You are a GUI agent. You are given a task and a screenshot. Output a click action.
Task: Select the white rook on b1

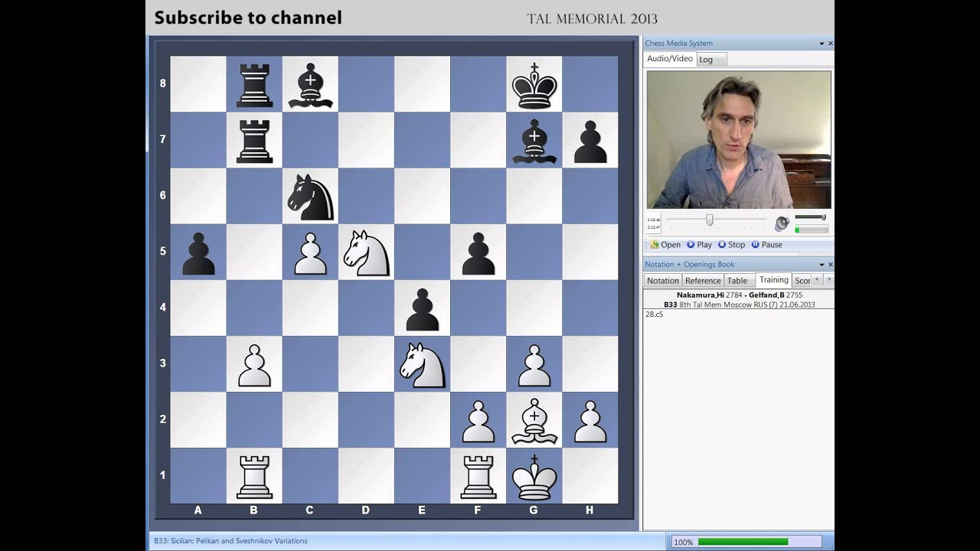pos(254,476)
